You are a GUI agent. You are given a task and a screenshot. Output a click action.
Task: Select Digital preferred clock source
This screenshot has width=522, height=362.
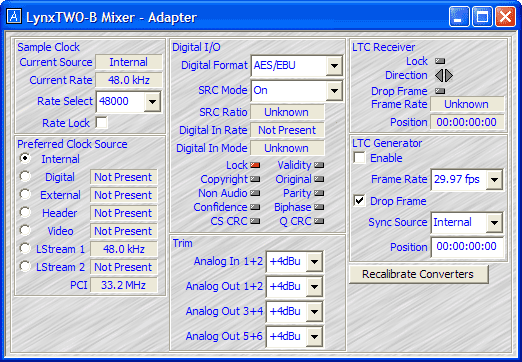tap(25, 176)
